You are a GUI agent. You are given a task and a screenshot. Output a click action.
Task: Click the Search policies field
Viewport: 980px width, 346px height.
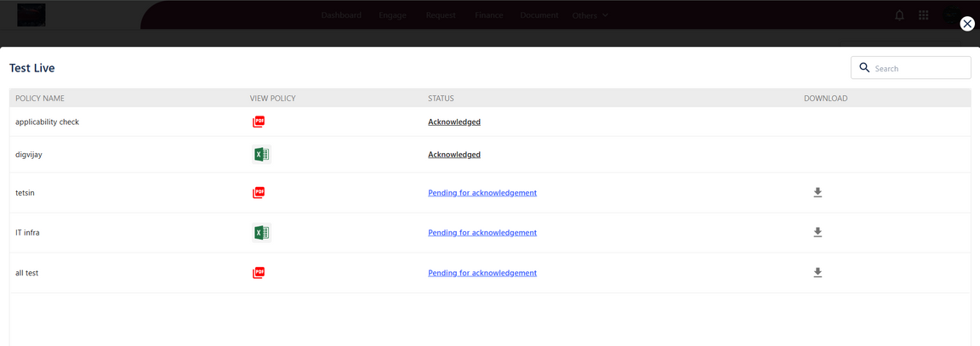click(x=919, y=68)
